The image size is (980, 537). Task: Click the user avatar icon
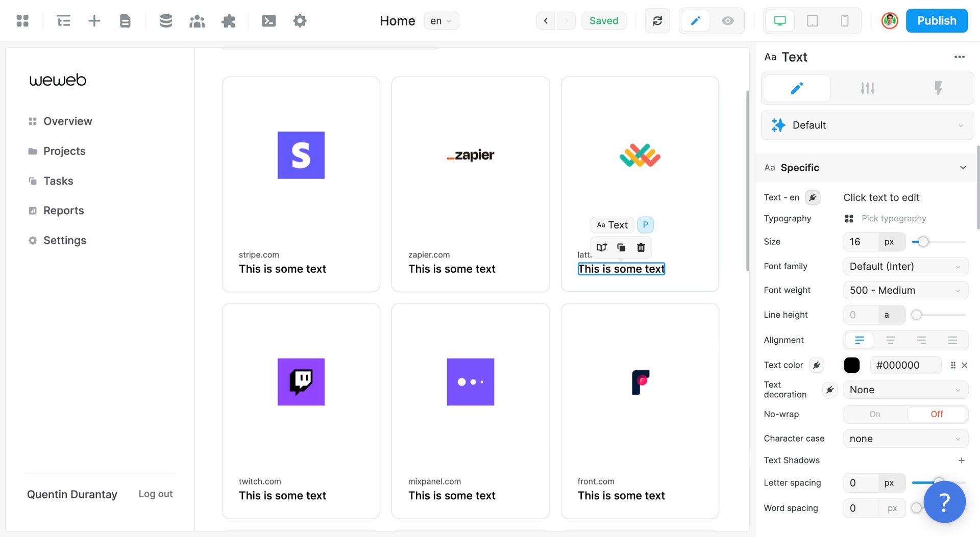890,21
